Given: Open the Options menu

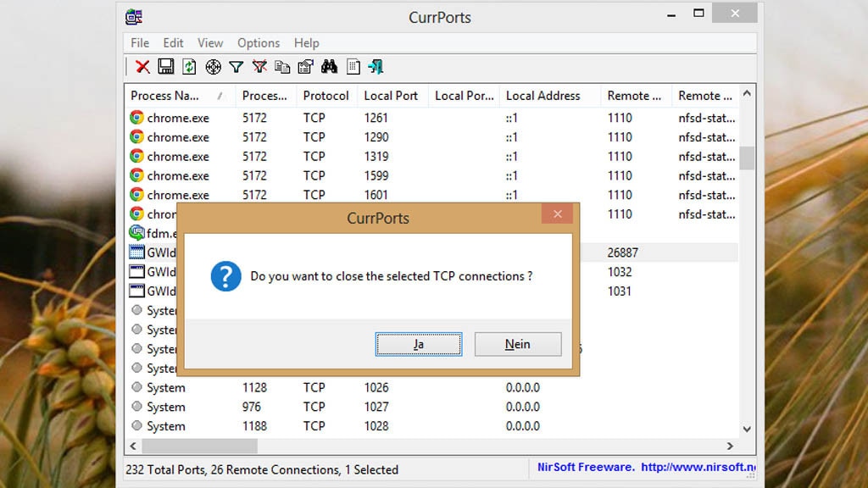Looking at the screenshot, I should [259, 43].
